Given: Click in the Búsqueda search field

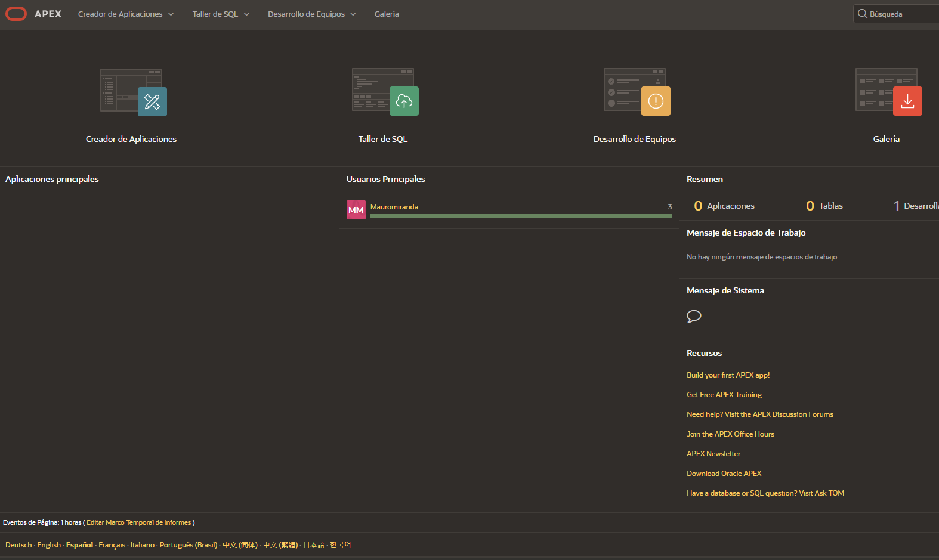Looking at the screenshot, I should pyautogui.click(x=902, y=14).
